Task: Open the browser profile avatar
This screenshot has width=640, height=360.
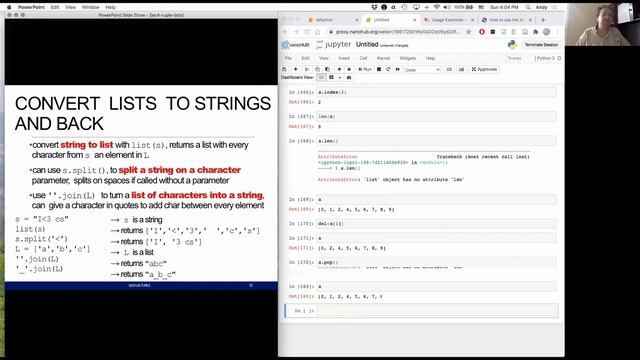Action: tap(547, 32)
